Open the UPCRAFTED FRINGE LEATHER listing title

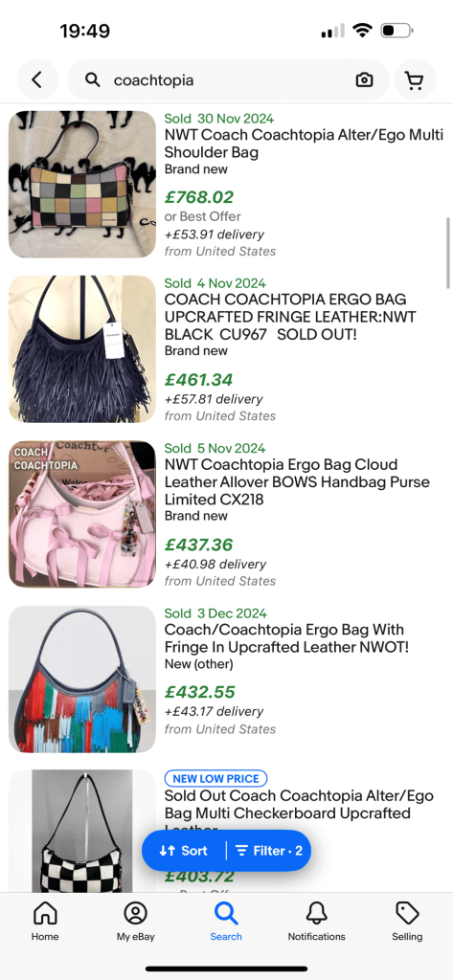coord(291,316)
